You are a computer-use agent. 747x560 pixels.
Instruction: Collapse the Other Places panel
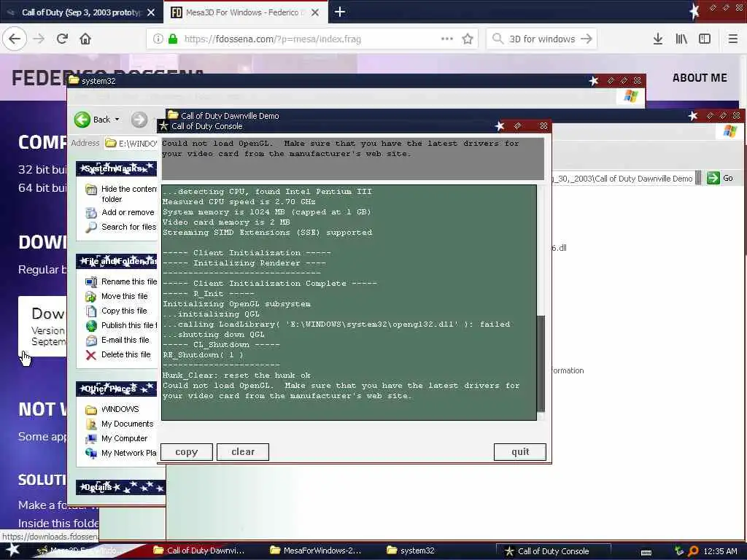116,389
